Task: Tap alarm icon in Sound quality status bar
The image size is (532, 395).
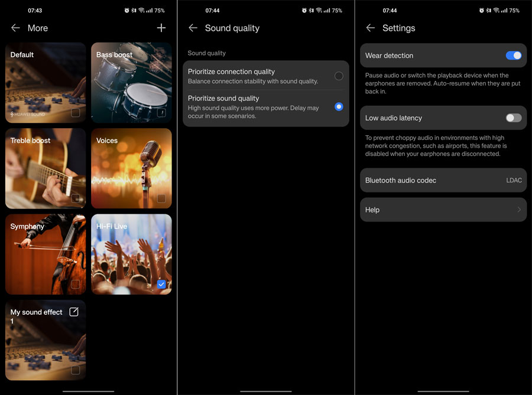Action: tap(304, 11)
